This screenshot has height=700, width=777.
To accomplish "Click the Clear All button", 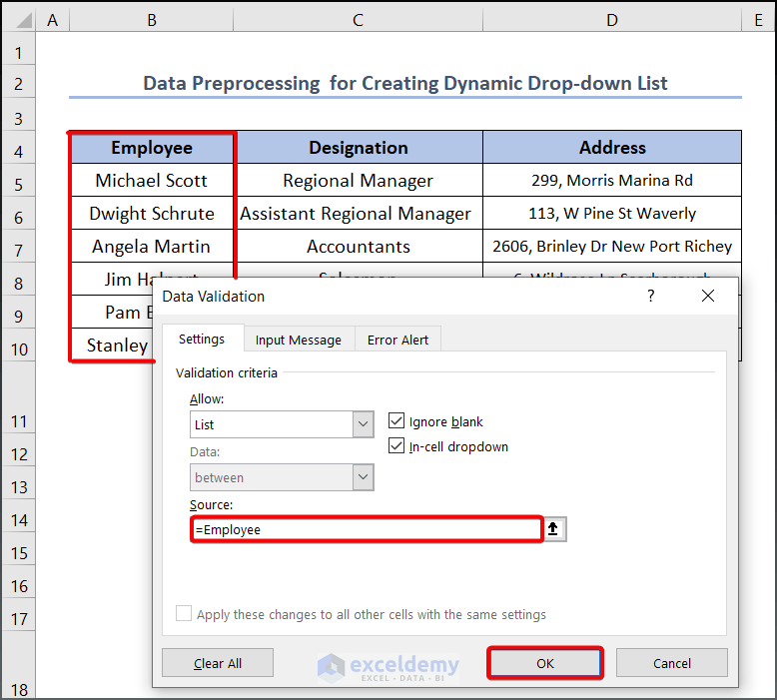I will click(218, 663).
